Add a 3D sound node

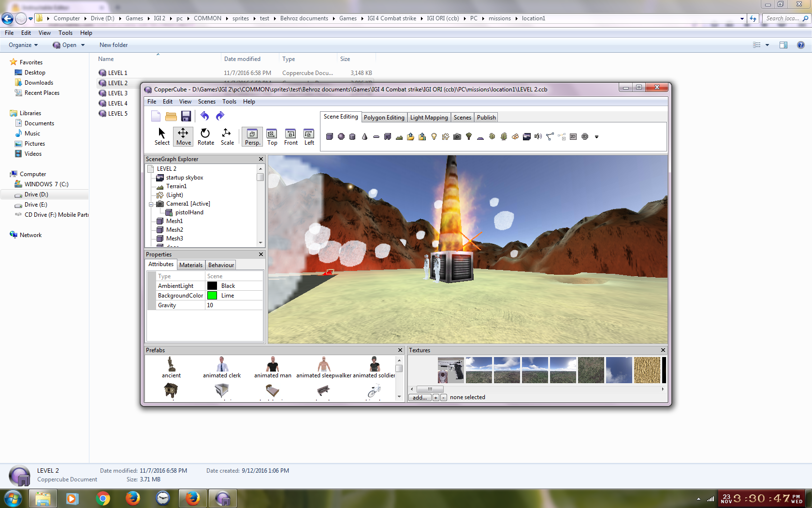[x=538, y=137]
